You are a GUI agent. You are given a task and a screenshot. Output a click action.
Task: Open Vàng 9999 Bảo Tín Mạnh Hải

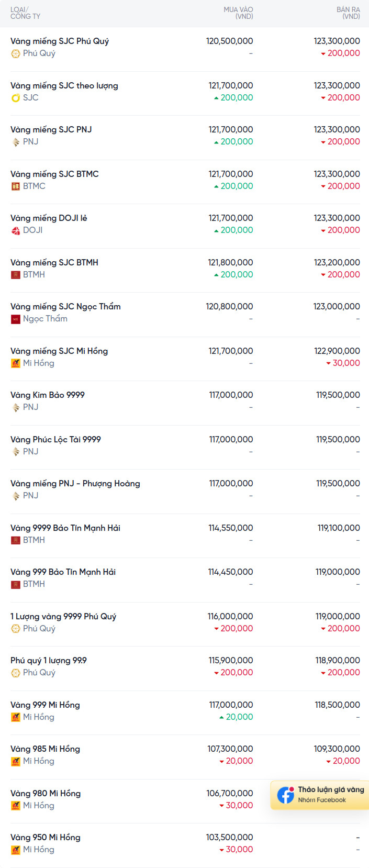pos(184,536)
